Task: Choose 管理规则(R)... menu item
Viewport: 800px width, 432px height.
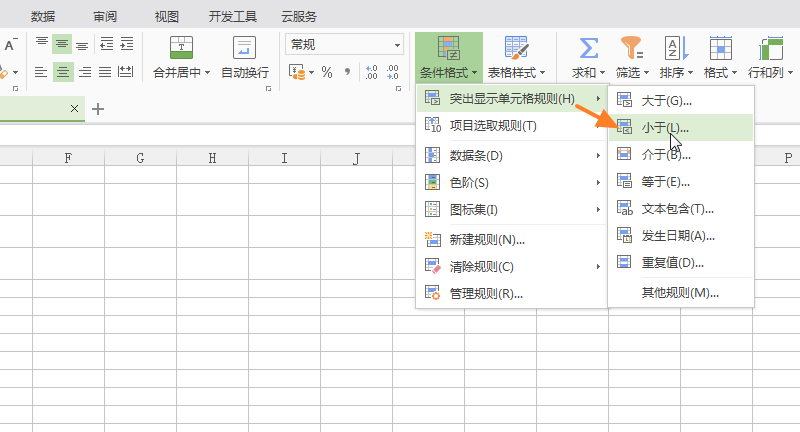Action: click(512, 294)
